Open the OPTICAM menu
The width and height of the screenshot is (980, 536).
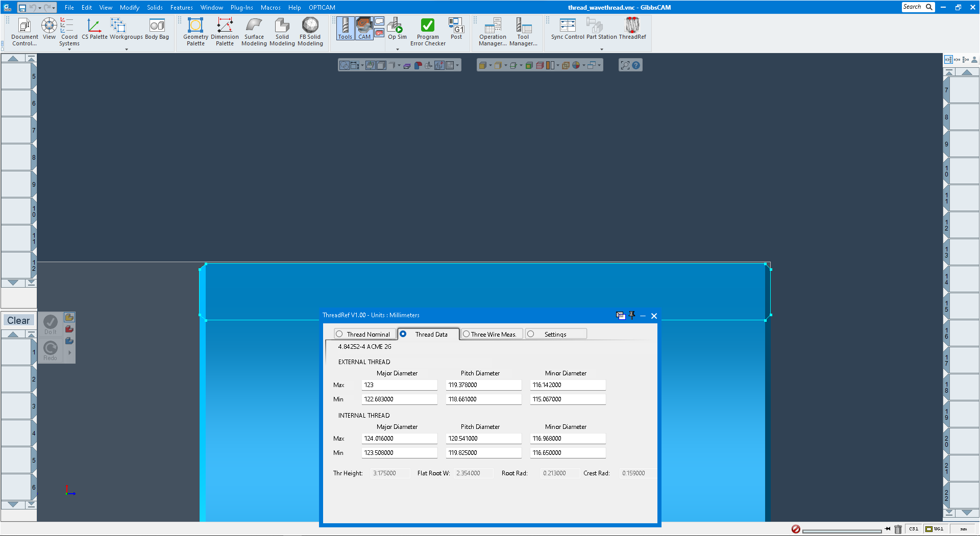322,7
